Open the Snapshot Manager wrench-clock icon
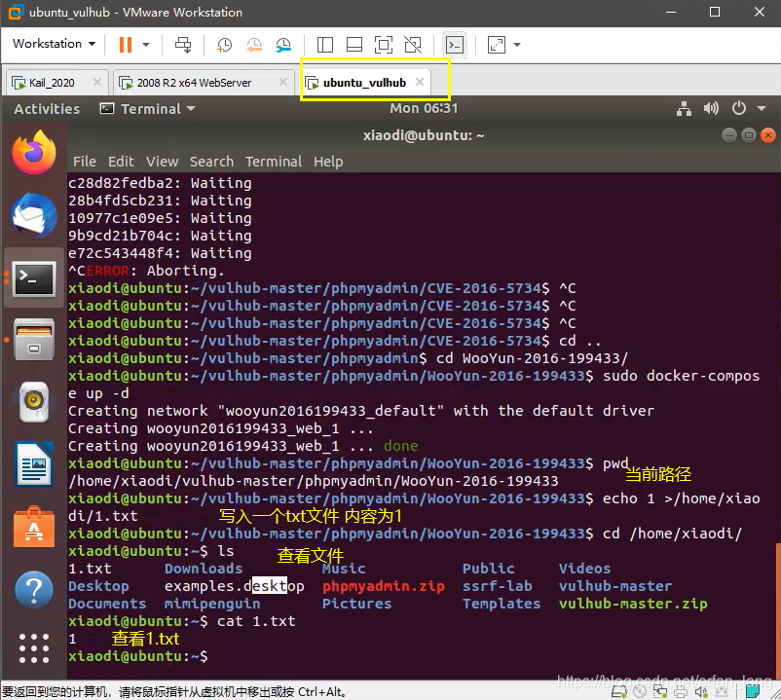 pyautogui.click(x=283, y=45)
